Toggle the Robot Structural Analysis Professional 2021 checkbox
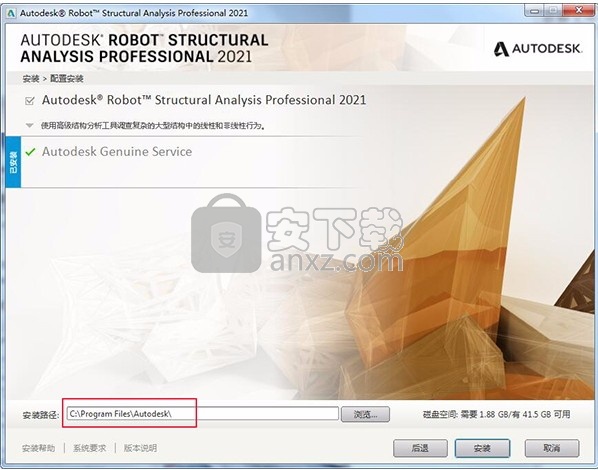This screenshot has height=470, width=598. click(29, 101)
